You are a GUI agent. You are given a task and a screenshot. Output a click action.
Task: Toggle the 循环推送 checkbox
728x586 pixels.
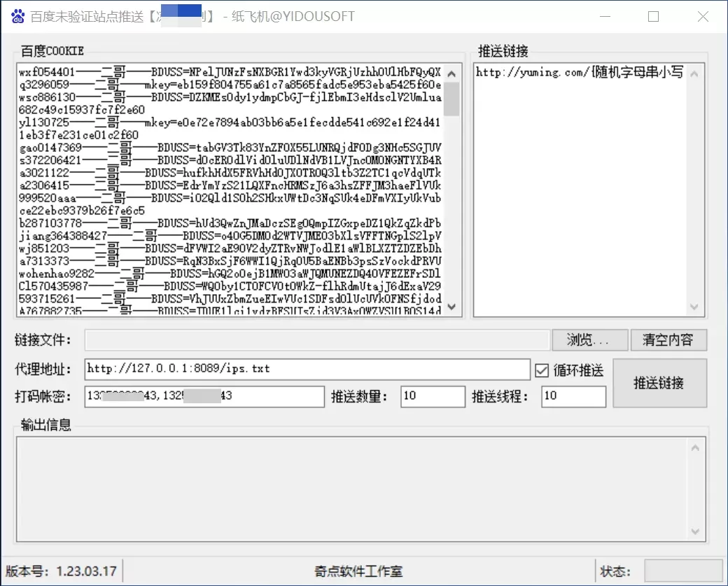pos(541,370)
